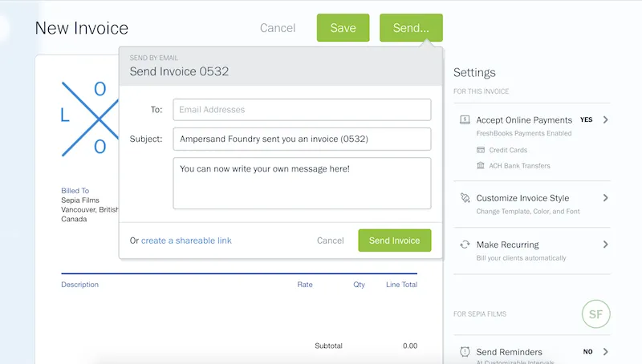Viewport: 642px width, 364px height.
Task: Open the create a shareable link
Action: (x=186, y=241)
